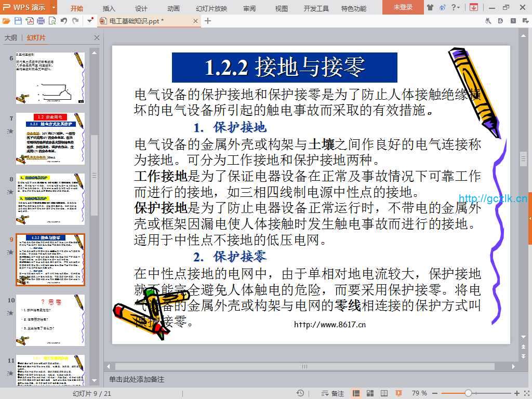Expand the quick access toolbar dropdown arrow
532x399 pixels.
[x=90, y=21]
